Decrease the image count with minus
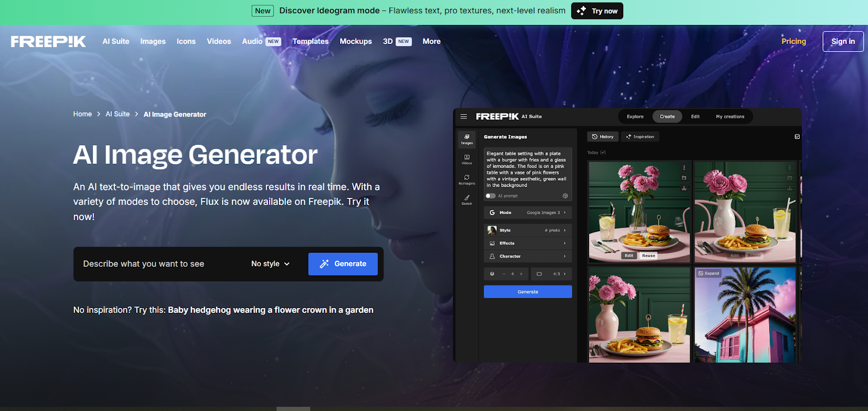This screenshot has width=868, height=411. pyautogui.click(x=504, y=274)
